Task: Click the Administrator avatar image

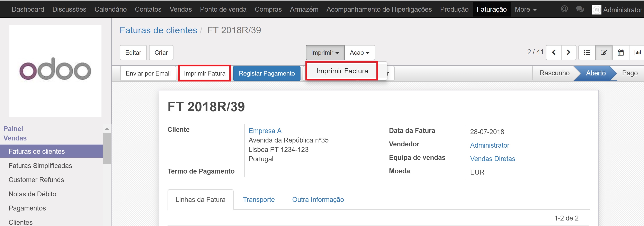Action: click(x=597, y=10)
